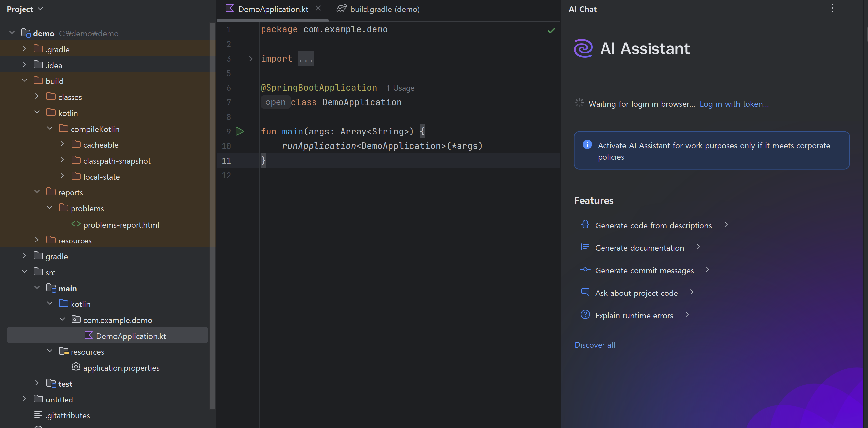Open AI Chat options menu (three dots)
The width and height of the screenshot is (868, 428).
pyautogui.click(x=832, y=8)
